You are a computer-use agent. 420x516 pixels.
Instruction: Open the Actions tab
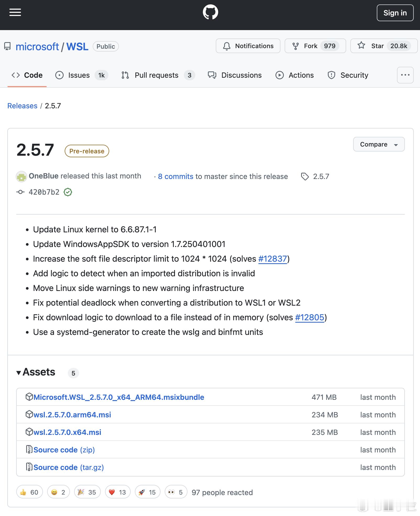pos(295,75)
